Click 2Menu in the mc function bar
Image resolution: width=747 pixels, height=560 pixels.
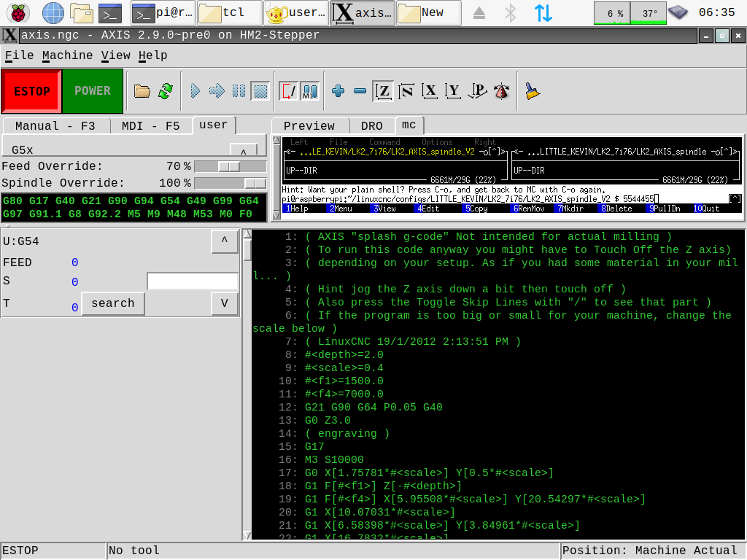click(x=340, y=209)
